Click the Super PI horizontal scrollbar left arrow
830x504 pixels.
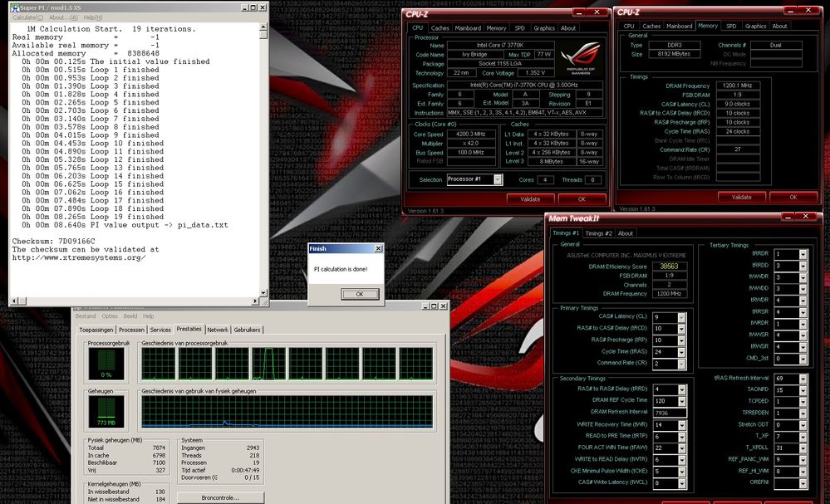point(14,301)
